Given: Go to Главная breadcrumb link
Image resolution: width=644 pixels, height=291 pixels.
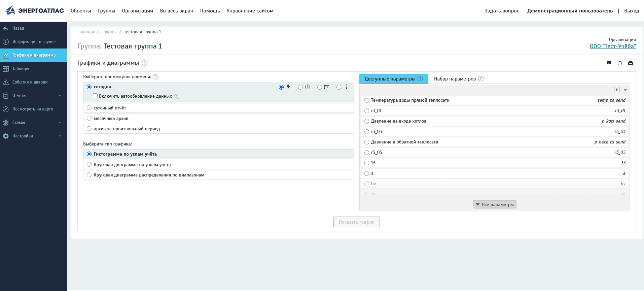Looking at the screenshot, I should [86, 32].
